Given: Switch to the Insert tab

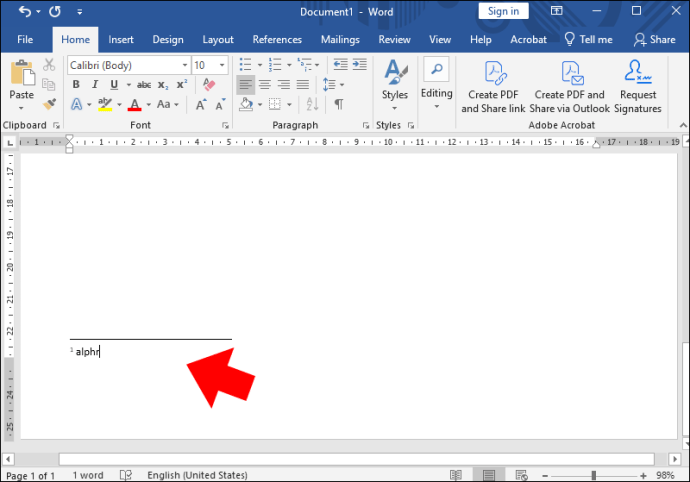Looking at the screenshot, I should [x=121, y=40].
